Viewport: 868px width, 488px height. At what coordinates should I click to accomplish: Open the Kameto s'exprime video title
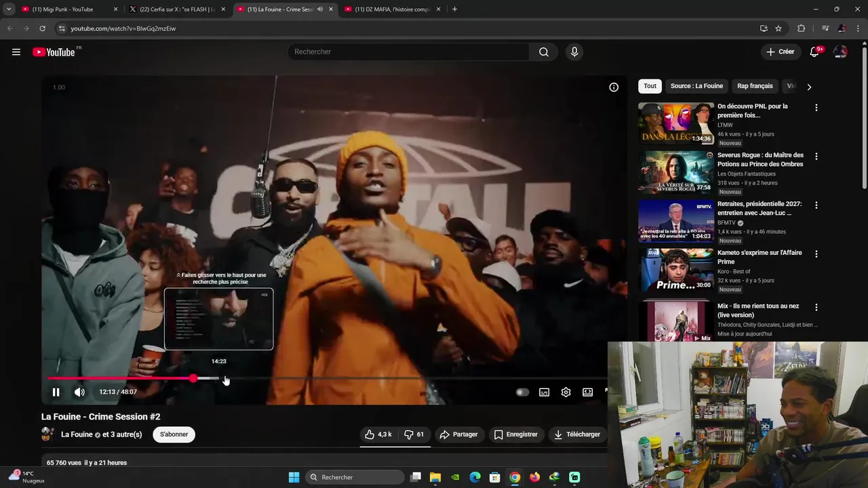[759, 257]
